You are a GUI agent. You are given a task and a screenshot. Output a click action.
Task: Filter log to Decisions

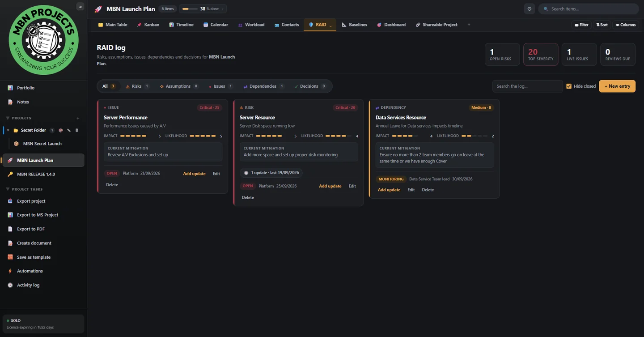click(310, 86)
